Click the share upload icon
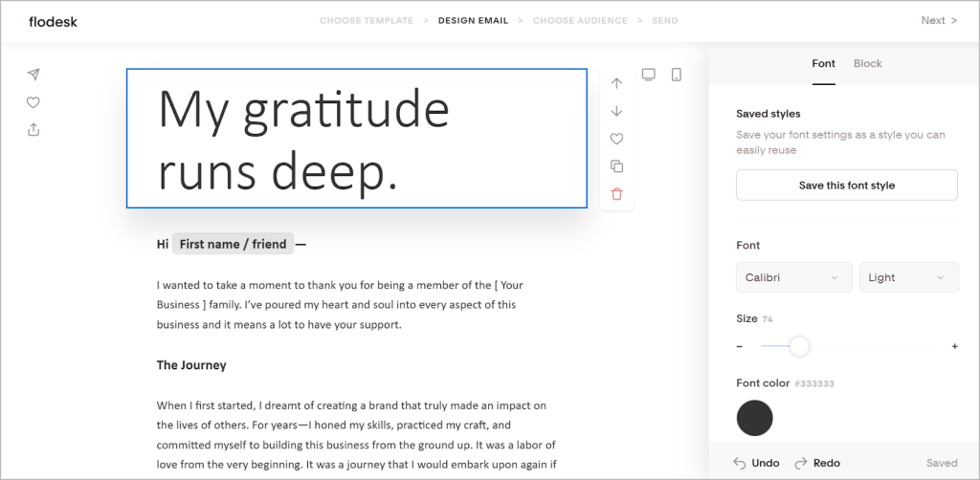980x480 pixels. pyautogui.click(x=33, y=129)
